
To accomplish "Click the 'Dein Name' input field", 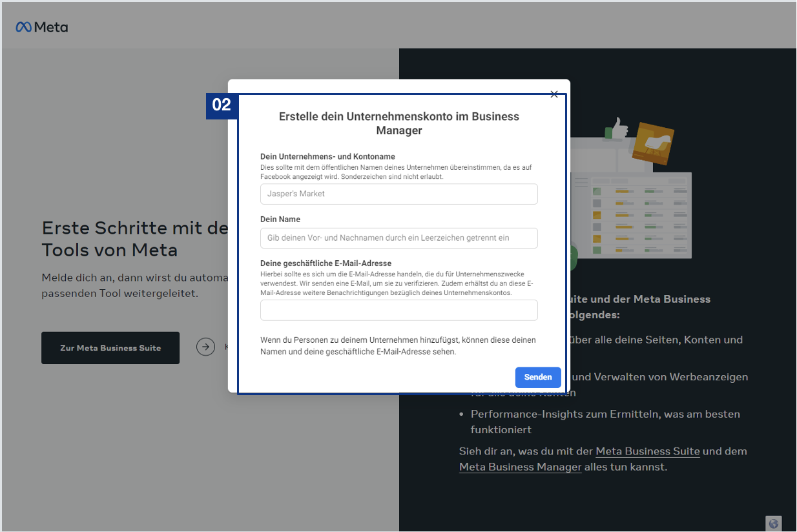I will 398,238.
